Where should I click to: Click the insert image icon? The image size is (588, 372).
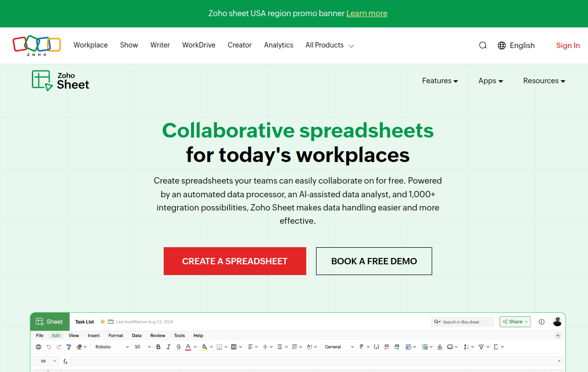point(450,347)
